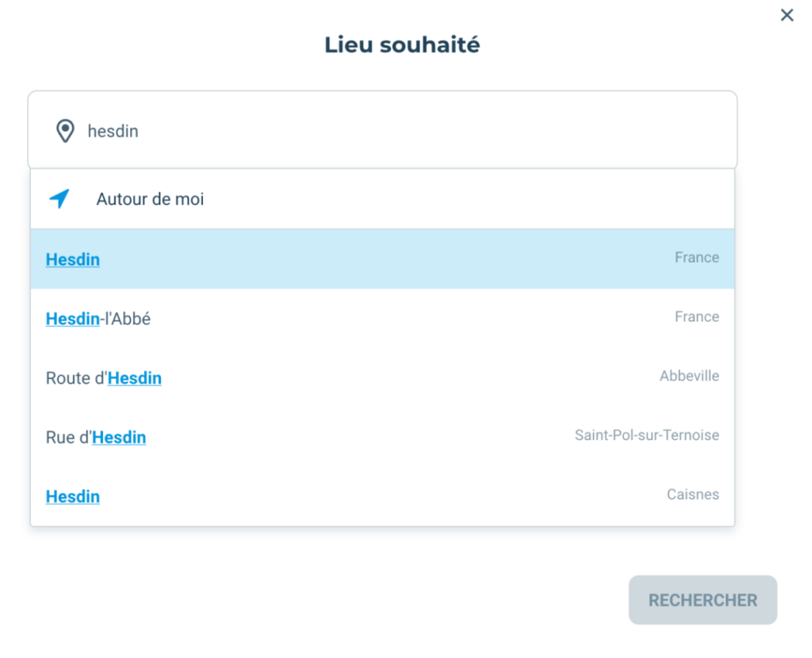This screenshot has width=812, height=658.
Task: Select the "Rue d'Hesdin" suggestion
Action: coord(96,438)
